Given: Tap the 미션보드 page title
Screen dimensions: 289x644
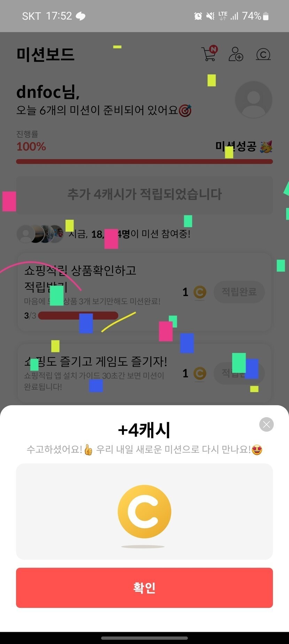Looking at the screenshot, I should [x=46, y=54].
